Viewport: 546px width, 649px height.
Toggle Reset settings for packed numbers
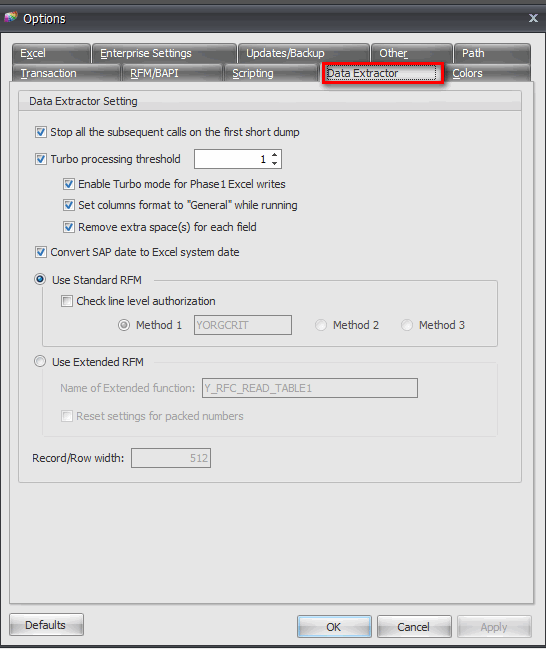click(67, 416)
